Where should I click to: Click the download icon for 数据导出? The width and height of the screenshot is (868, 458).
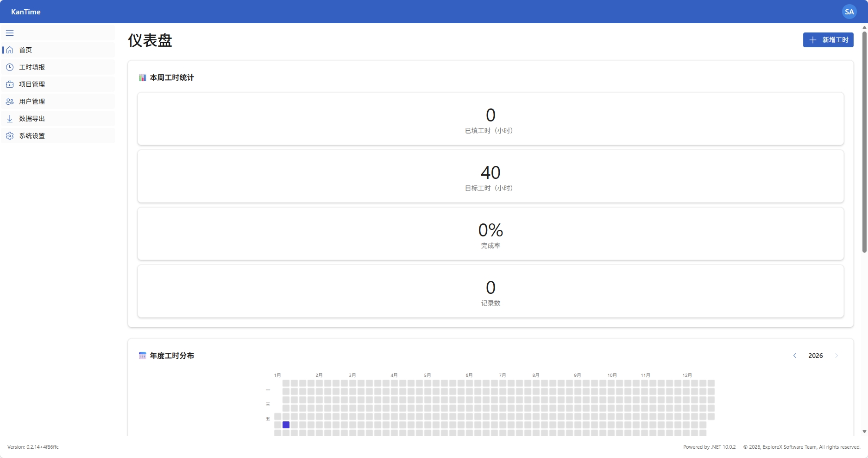[x=10, y=119]
